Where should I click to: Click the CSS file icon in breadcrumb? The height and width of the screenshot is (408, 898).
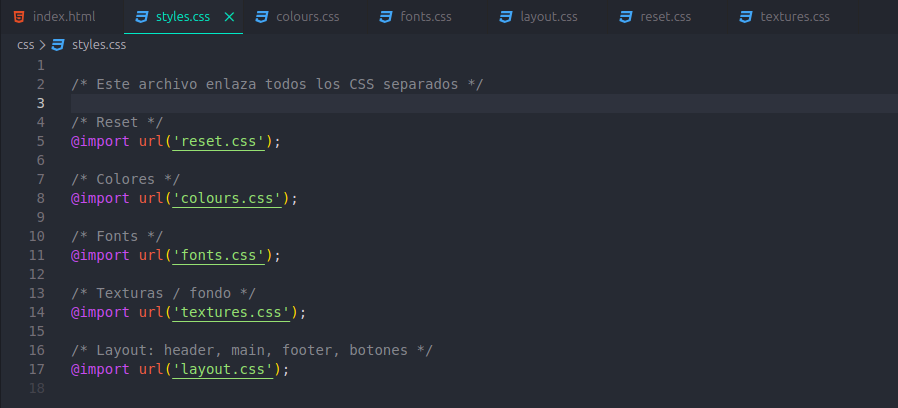[58, 45]
